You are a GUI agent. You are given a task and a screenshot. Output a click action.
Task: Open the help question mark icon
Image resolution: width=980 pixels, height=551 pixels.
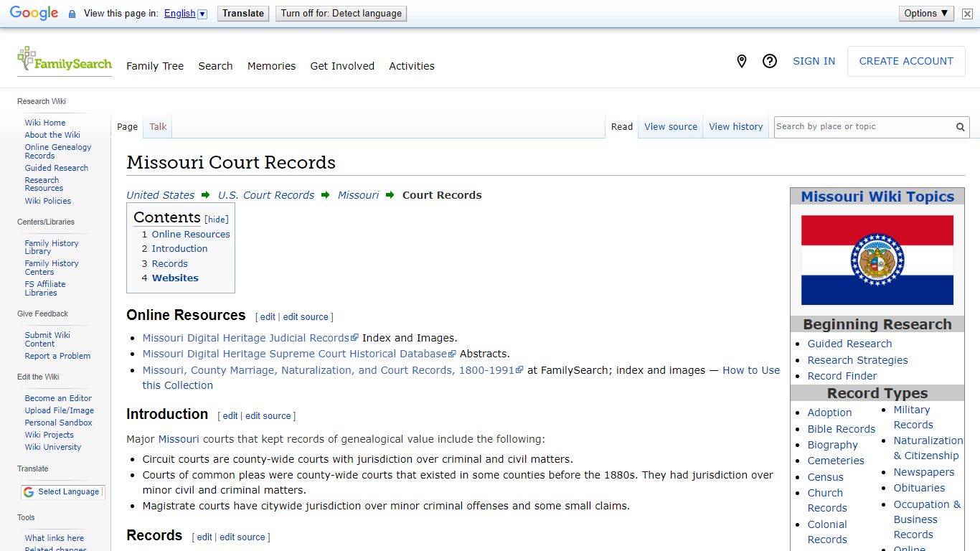tap(770, 62)
